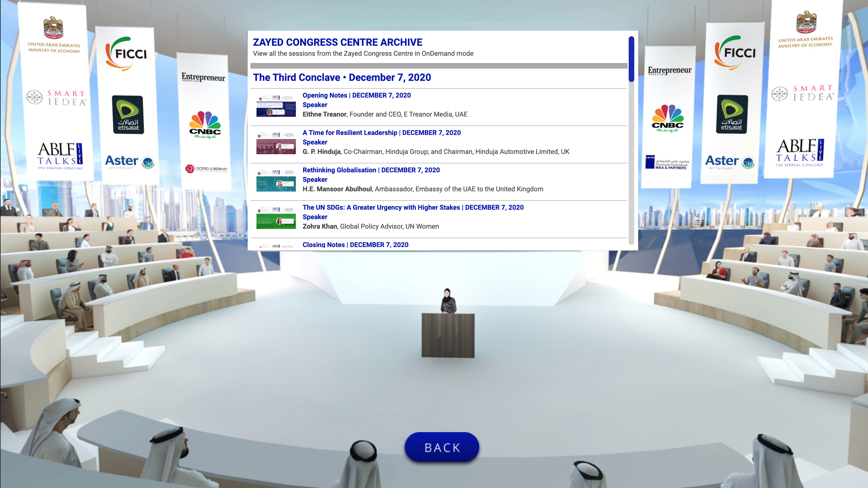Click the FICCI logo on left banner
Image resolution: width=868 pixels, height=488 pixels.
coord(126,54)
